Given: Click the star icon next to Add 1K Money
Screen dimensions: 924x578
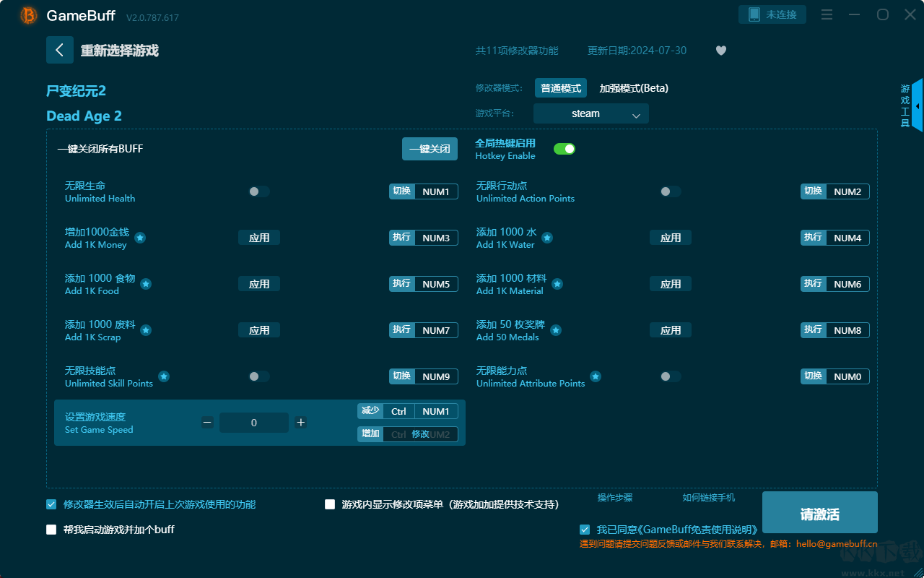Looking at the screenshot, I should tap(140, 238).
